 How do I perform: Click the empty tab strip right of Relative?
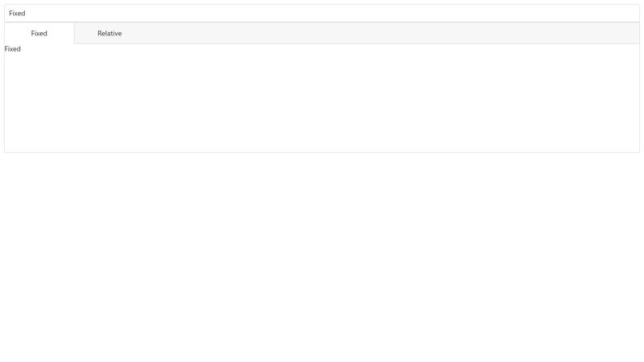pyautogui.click(x=386, y=33)
